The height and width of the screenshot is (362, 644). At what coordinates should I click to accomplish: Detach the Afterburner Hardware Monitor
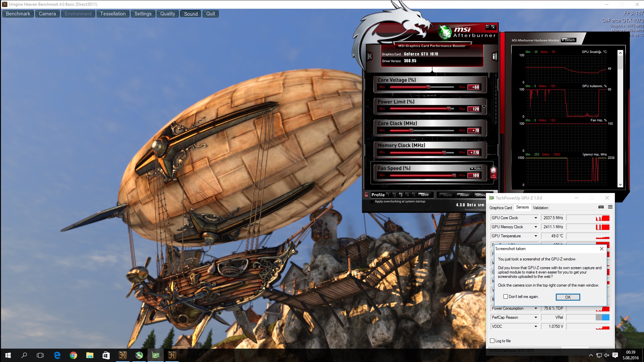[x=568, y=40]
